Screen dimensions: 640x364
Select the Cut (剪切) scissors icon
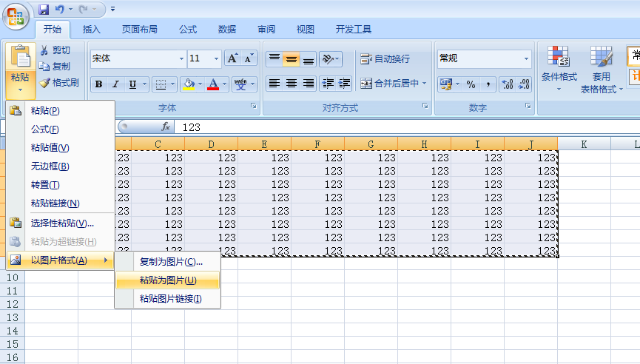pos(44,50)
